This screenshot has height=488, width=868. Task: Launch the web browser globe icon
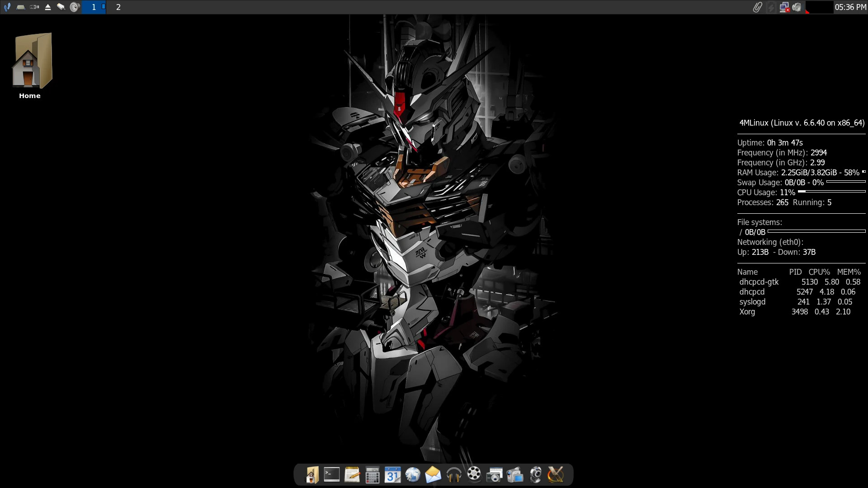click(413, 474)
